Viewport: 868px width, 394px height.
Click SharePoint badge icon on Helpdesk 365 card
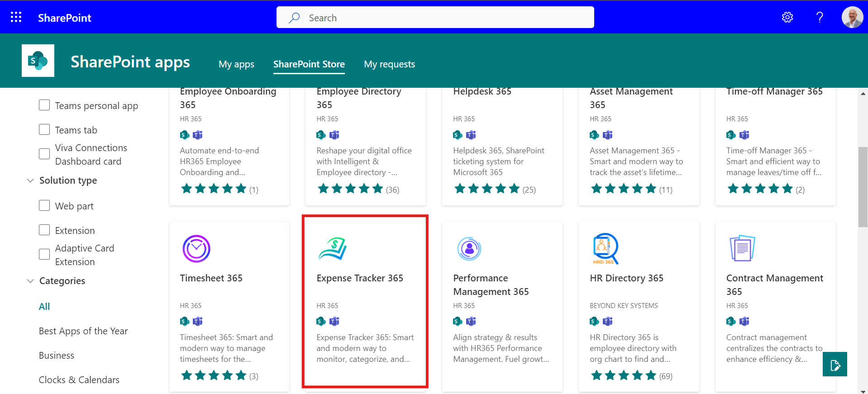tap(458, 135)
